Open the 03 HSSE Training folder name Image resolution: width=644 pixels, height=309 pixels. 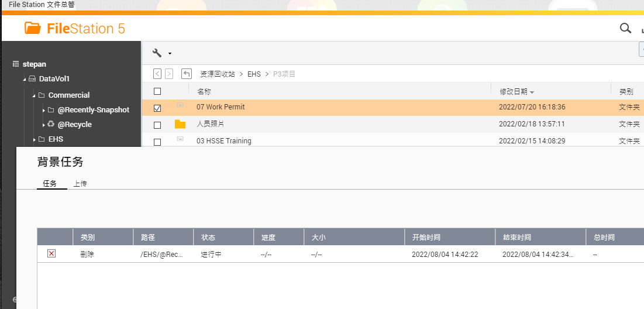click(x=224, y=141)
